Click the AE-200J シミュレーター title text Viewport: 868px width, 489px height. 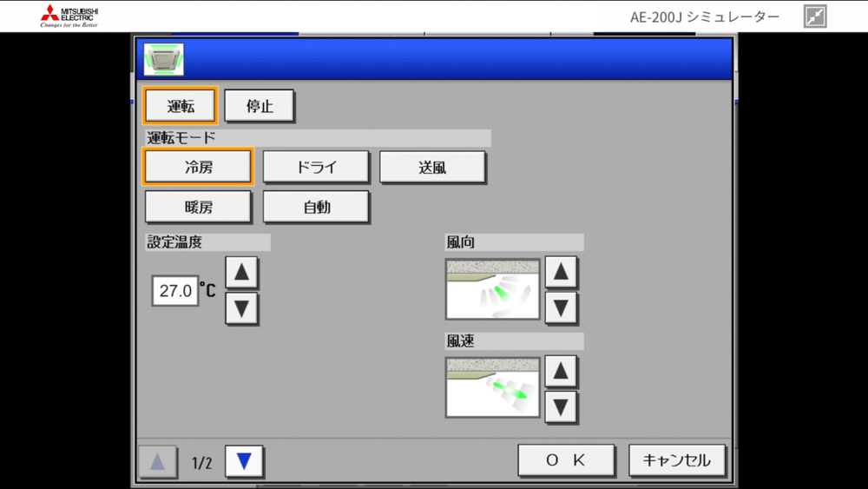click(705, 17)
